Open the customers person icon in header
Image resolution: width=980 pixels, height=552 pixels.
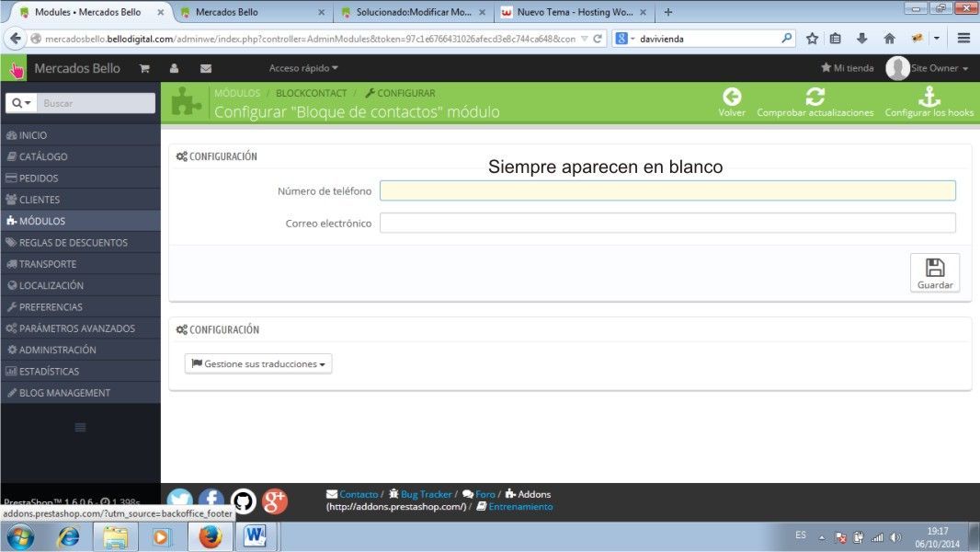(x=175, y=69)
